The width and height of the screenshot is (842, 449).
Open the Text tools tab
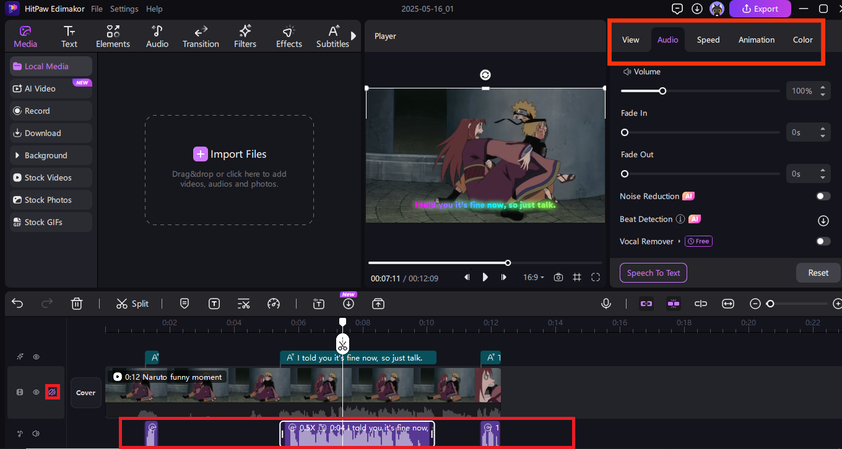(69, 37)
